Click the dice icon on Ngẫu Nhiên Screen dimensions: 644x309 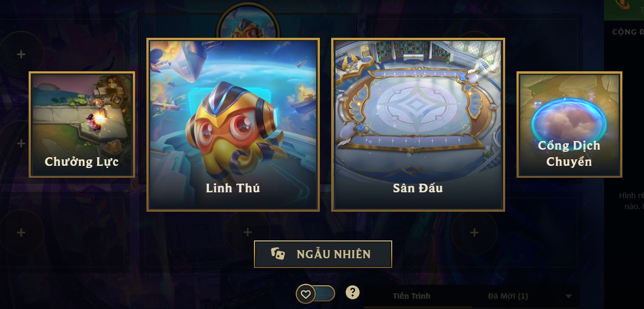tap(278, 254)
